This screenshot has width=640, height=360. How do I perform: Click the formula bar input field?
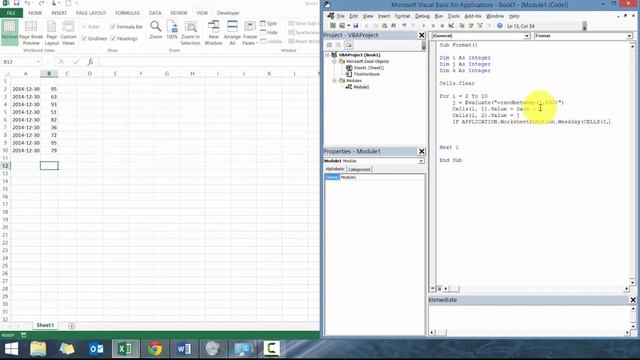pos(208,62)
